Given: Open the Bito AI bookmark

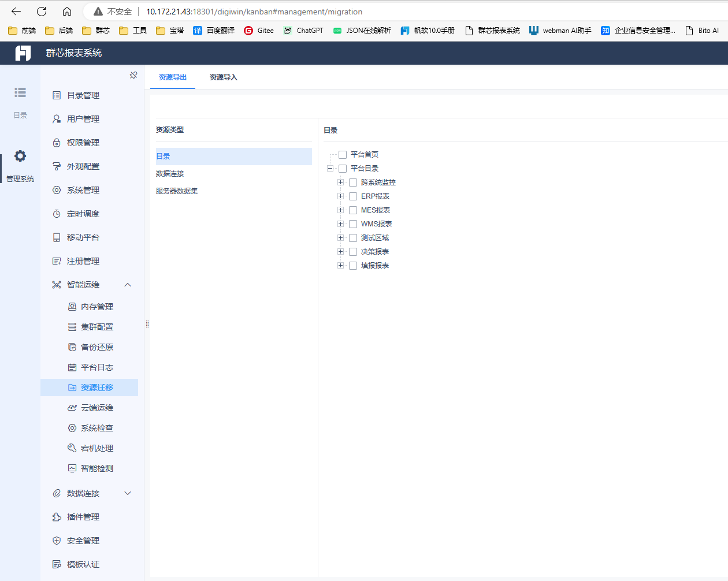Looking at the screenshot, I should (702, 31).
